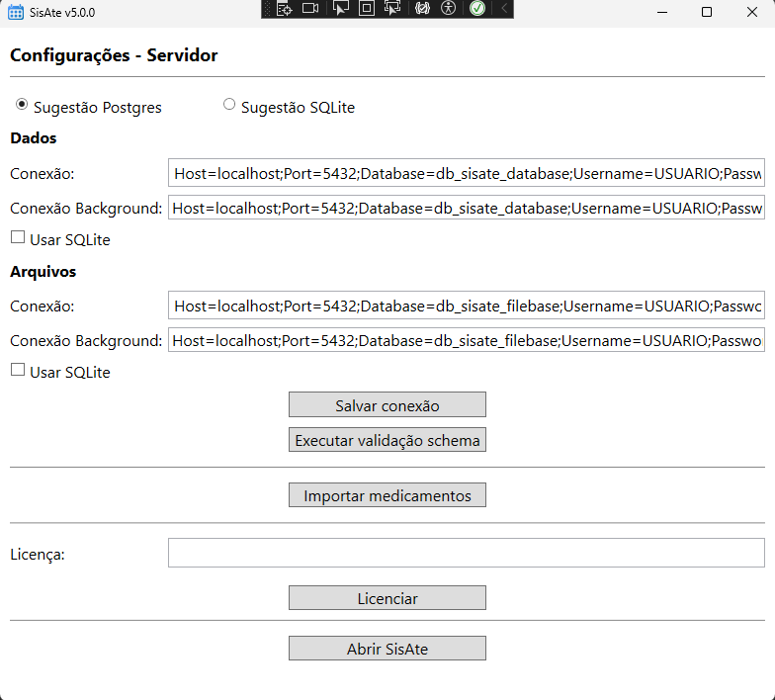Click the video camera icon in debug toolbar
This screenshot has width=775, height=700.
(311, 9)
